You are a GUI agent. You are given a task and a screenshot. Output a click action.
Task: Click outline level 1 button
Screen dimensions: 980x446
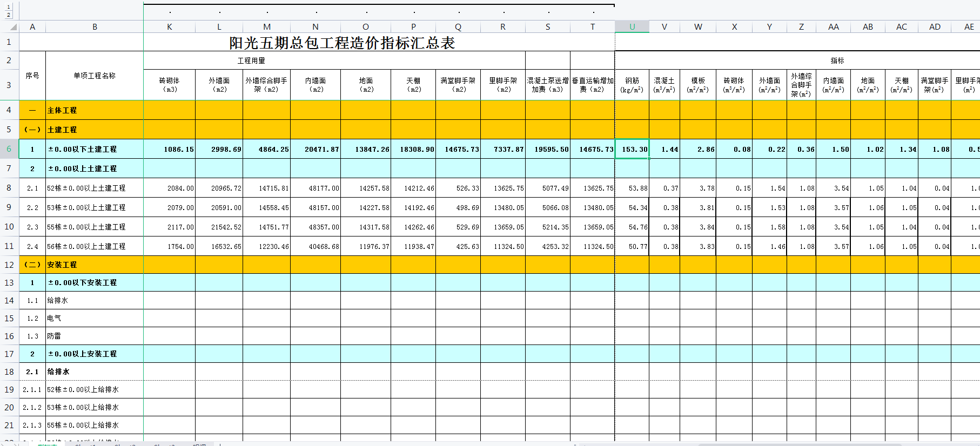[x=9, y=7]
